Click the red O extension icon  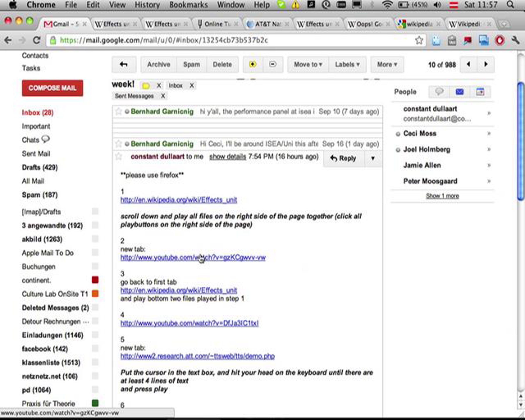[500, 40]
